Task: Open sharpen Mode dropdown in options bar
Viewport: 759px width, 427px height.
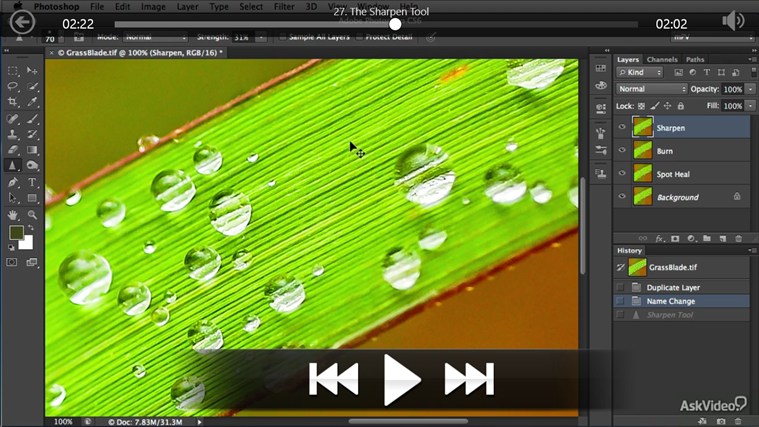Action: (x=155, y=37)
